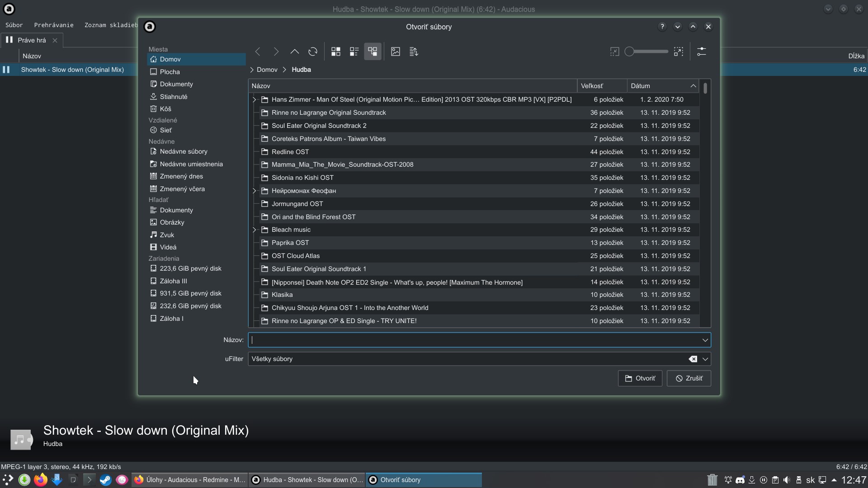Open Záloha I device
This screenshot has width=868, height=488.
[x=196, y=319]
